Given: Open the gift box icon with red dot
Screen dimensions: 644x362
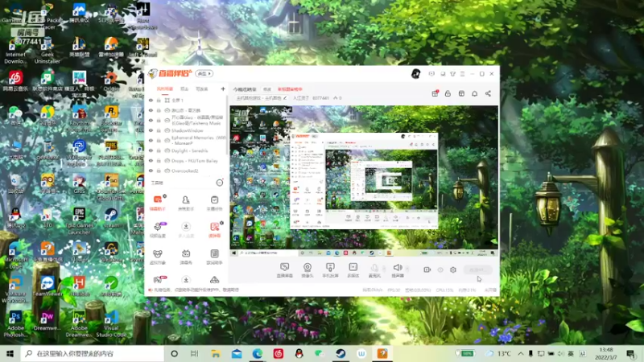Looking at the screenshot, I should (x=435, y=93).
